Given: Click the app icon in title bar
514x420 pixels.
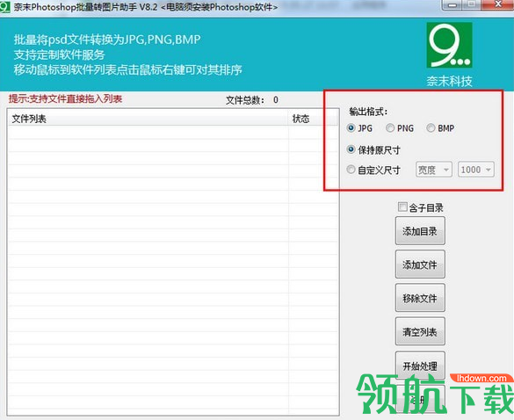Looking at the screenshot, I should coord(5,7).
